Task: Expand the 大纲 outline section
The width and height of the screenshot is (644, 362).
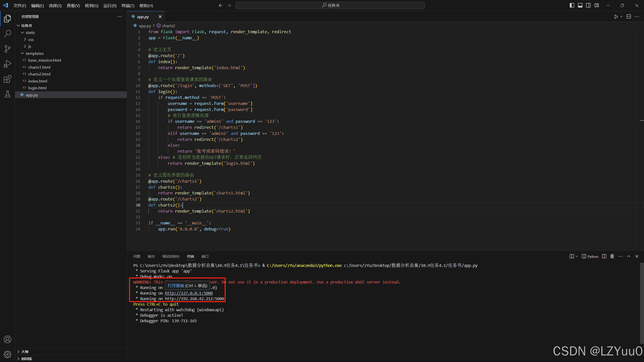Action: point(25,352)
